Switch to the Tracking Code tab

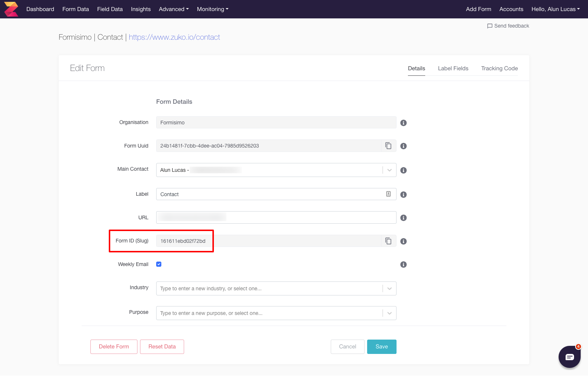click(499, 68)
